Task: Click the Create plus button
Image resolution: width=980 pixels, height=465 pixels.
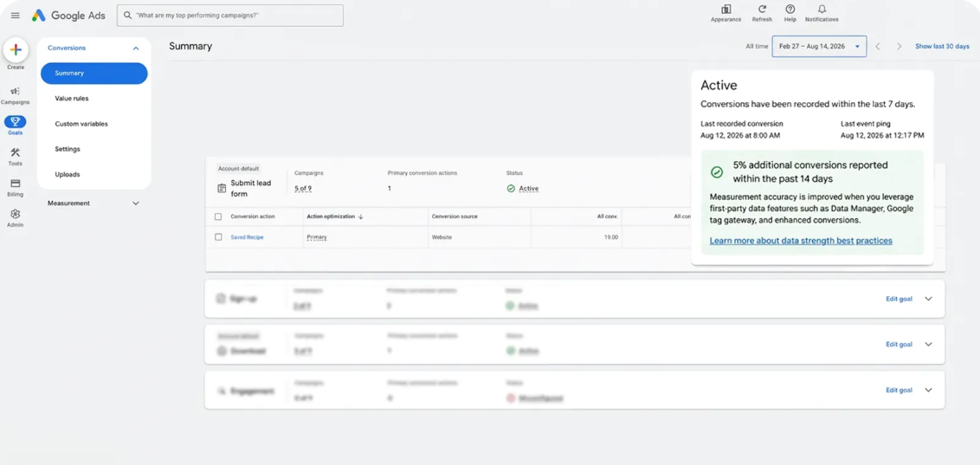Action: (16, 50)
